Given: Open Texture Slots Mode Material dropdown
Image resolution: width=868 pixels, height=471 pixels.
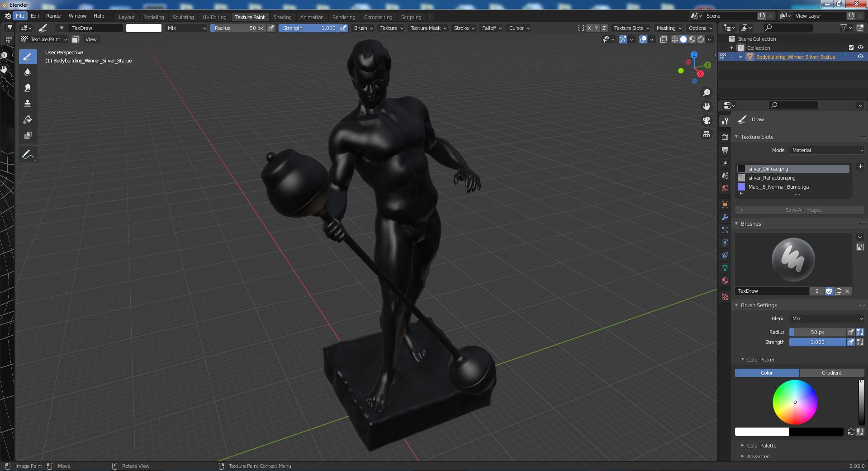Looking at the screenshot, I should pos(827,150).
